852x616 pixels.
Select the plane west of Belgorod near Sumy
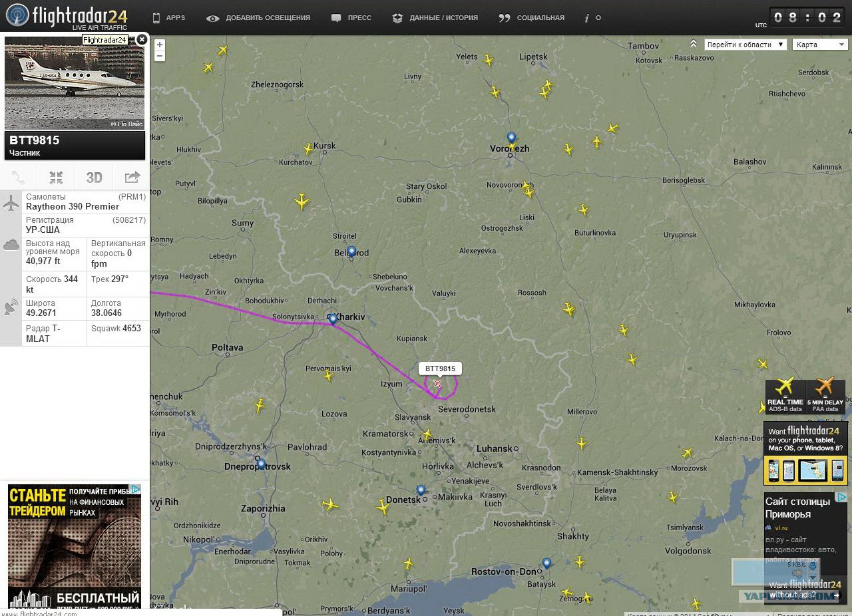click(x=302, y=201)
